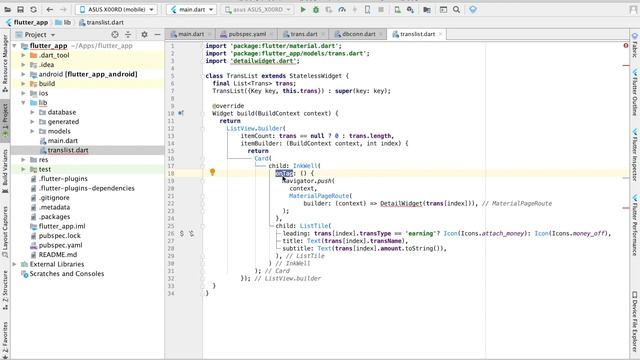Start debugging with the green bug icon

[316, 9]
